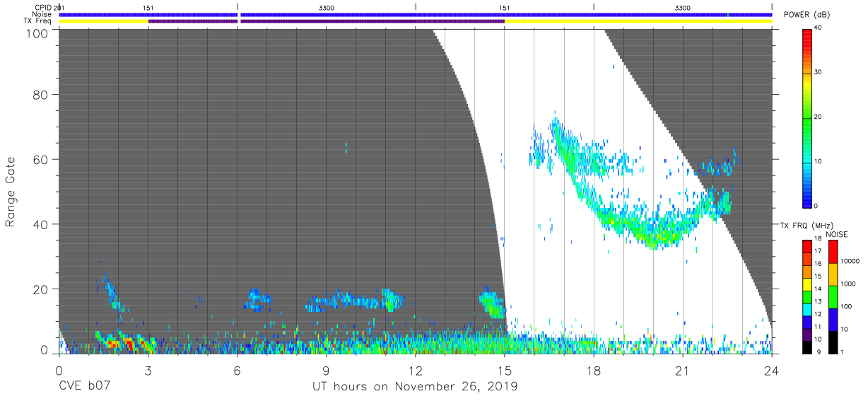This screenshot has height=401, width=868.
Task: Click the 100 tick on Range Gate axis
Action: (x=37, y=33)
